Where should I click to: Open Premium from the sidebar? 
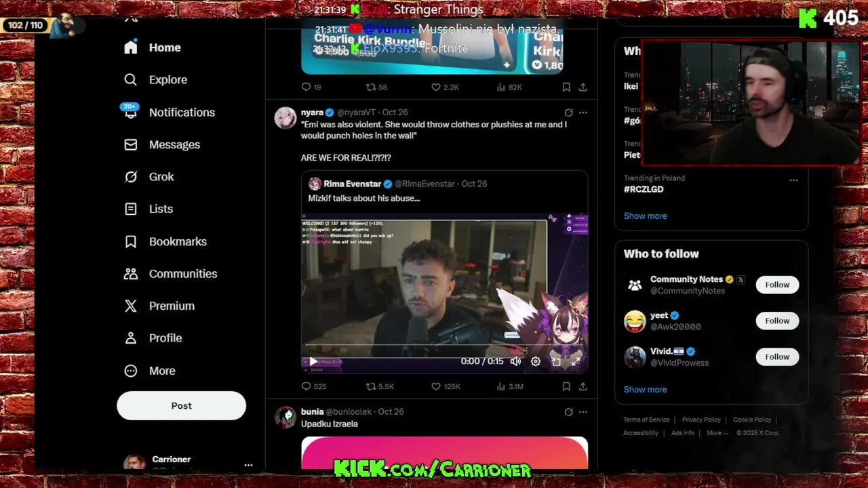159,306
